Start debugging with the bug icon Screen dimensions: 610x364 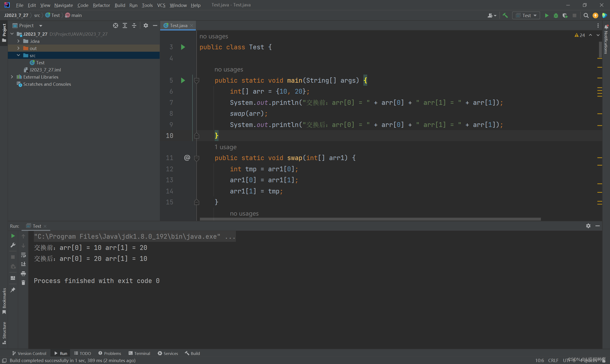[556, 15]
